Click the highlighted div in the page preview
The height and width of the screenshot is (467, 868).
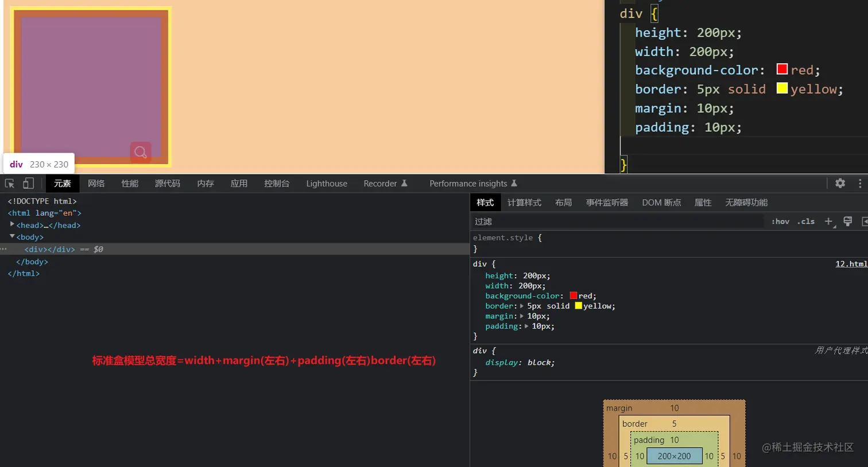[x=91, y=86]
